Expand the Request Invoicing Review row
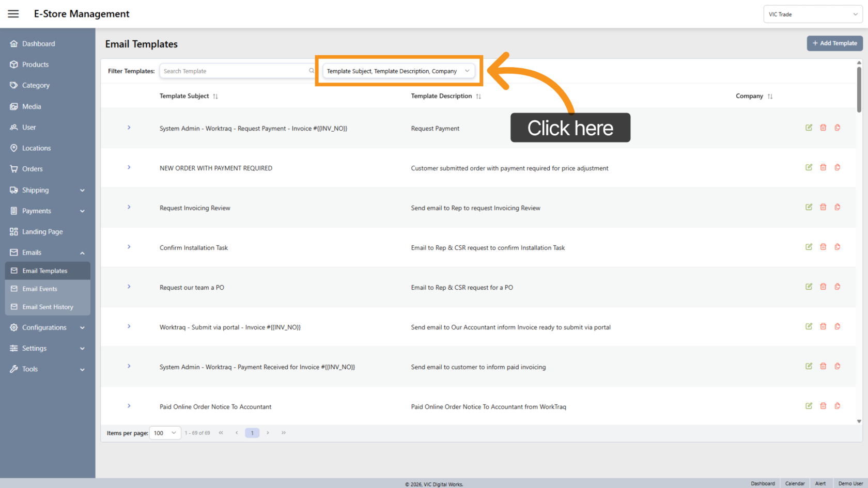 click(129, 207)
